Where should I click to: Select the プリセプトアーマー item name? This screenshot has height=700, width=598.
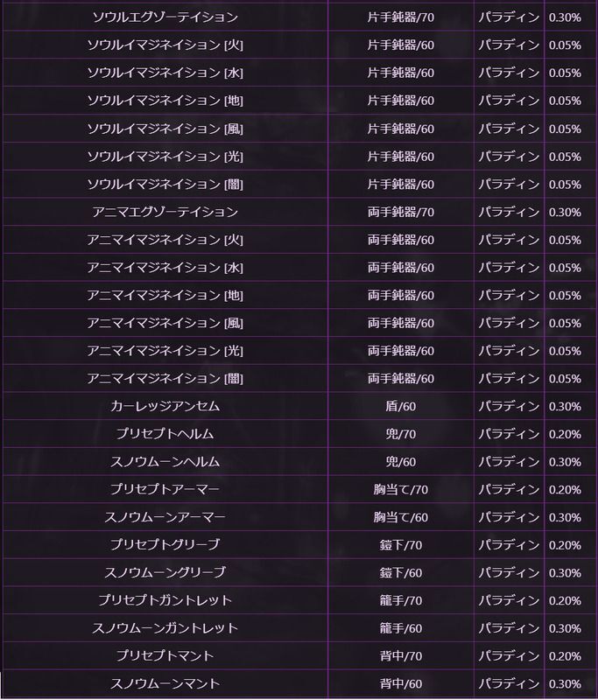(x=165, y=490)
